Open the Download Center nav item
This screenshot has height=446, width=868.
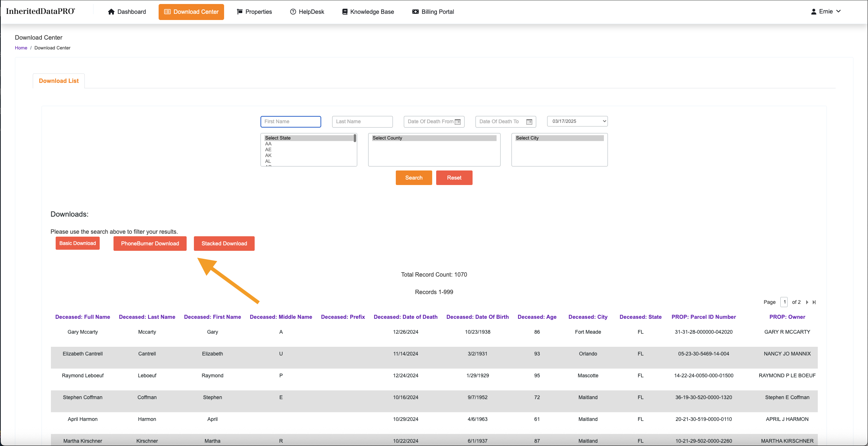(191, 12)
